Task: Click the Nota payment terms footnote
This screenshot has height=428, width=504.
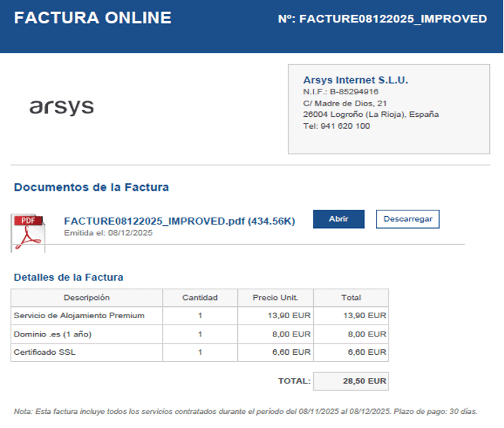Action: [246, 412]
